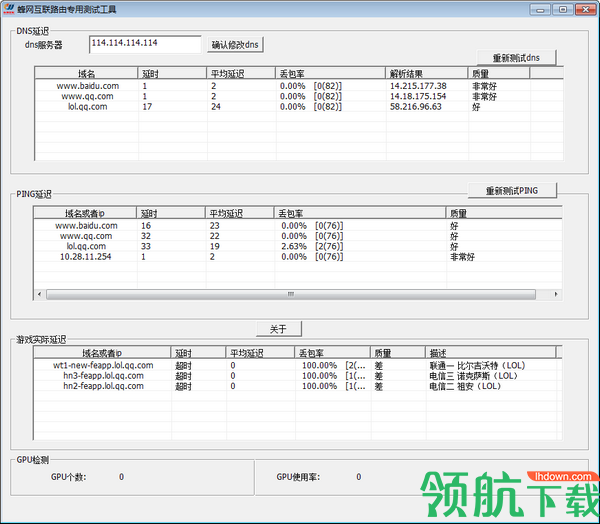Click the app logo icon in title bar

pos(8,9)
